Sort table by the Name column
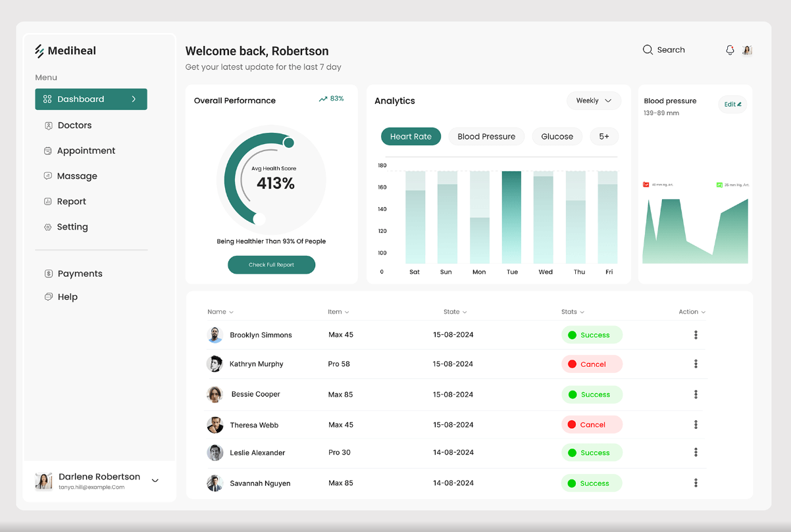Screen dimensions: 791x532 (220, 312)
